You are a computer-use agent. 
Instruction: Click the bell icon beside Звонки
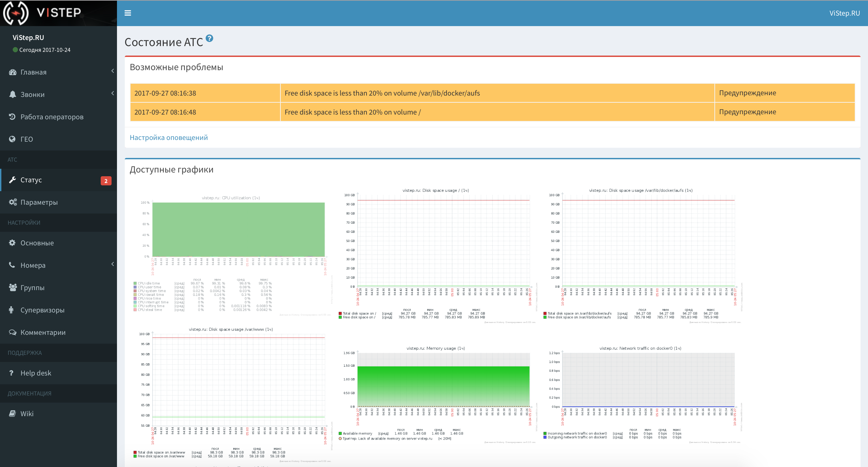(13, 94)
